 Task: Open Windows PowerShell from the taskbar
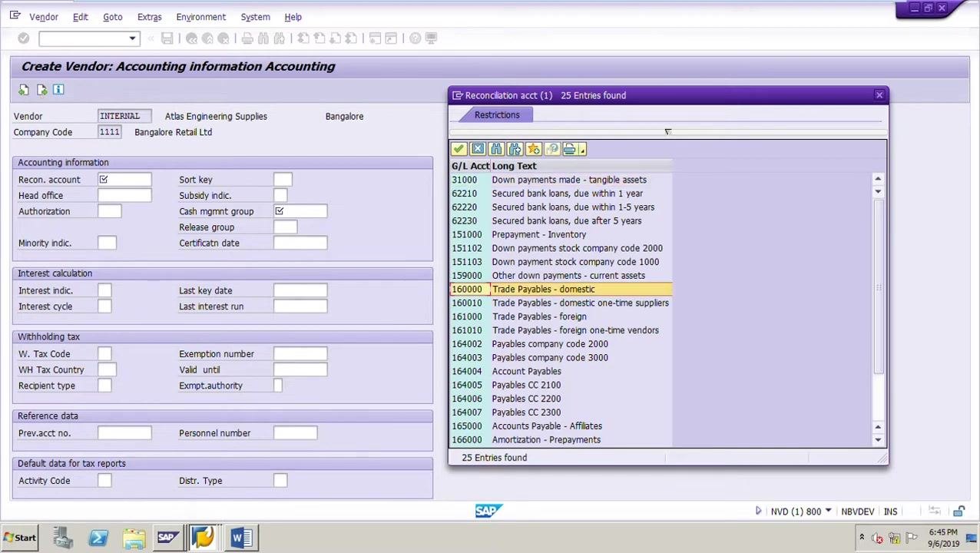98,538
